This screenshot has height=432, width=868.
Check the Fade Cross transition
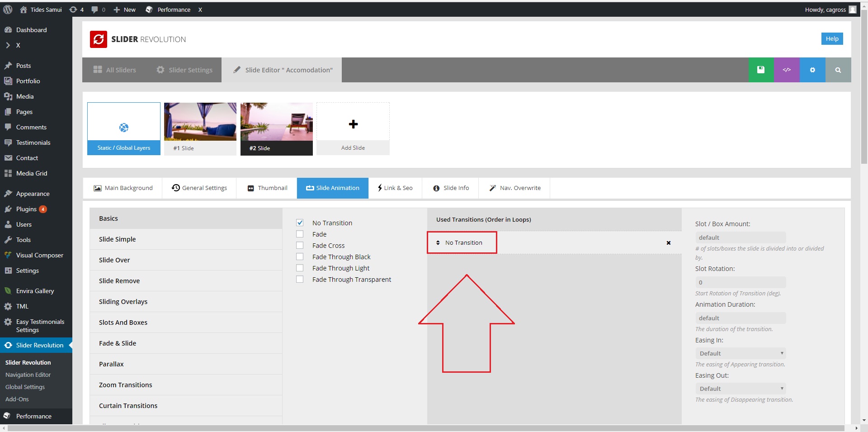point(300,245)
